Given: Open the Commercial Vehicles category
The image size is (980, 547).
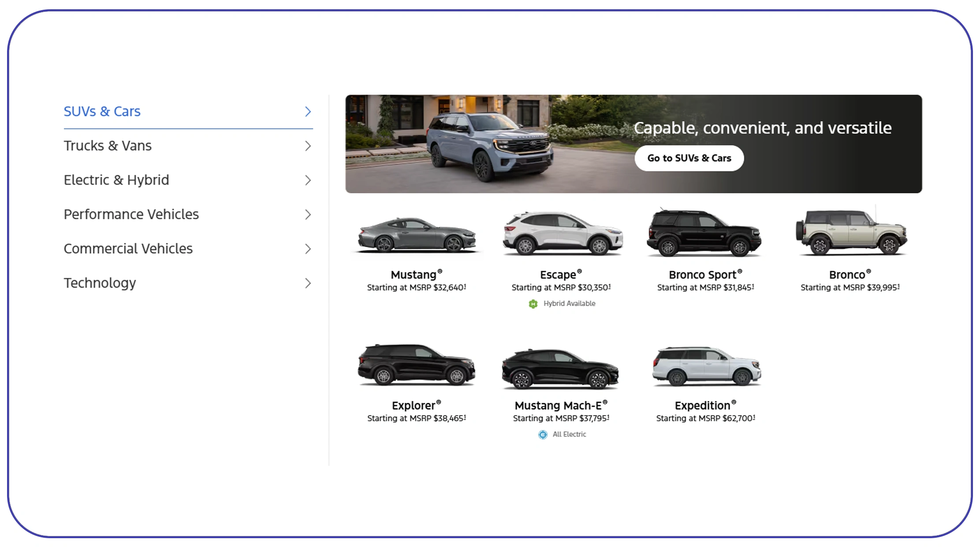Looking at the screenshot, I should (x=128, y=248).
